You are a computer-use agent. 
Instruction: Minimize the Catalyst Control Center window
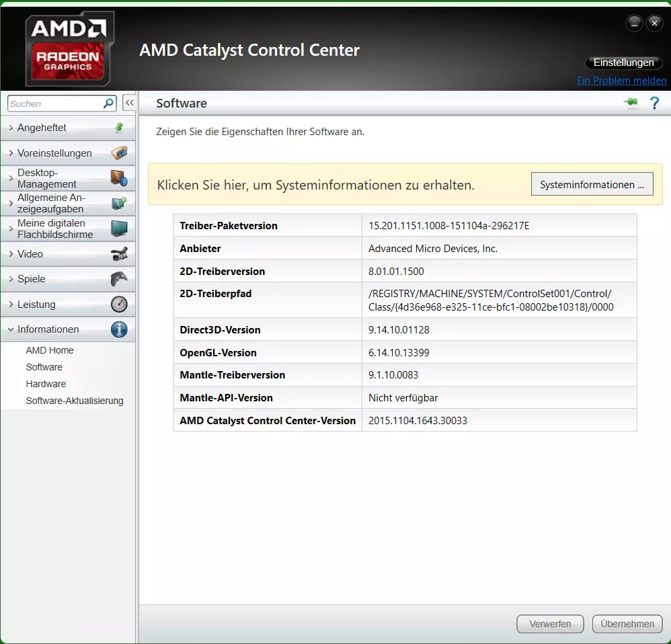634,23
